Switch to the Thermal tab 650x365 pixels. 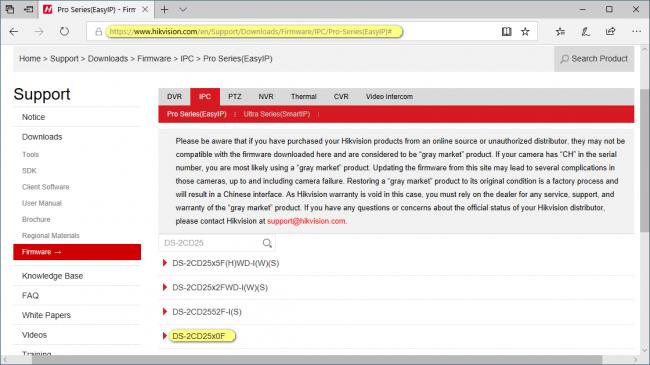point(303,97)
